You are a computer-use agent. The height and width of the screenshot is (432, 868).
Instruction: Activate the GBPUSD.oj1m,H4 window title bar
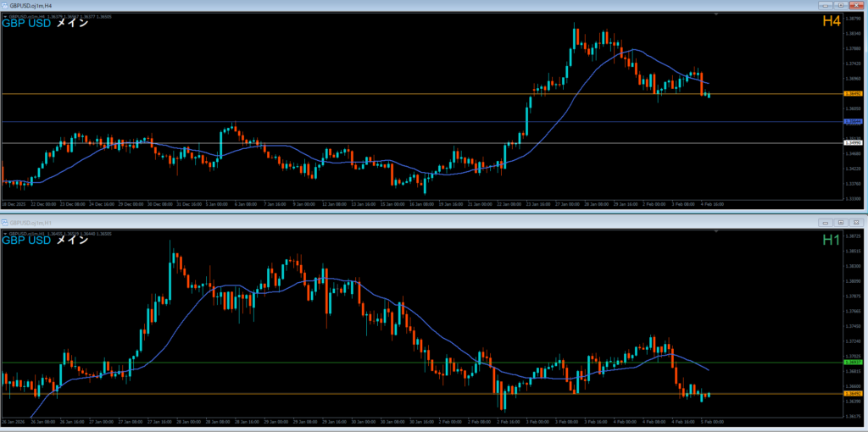point(339,5)
